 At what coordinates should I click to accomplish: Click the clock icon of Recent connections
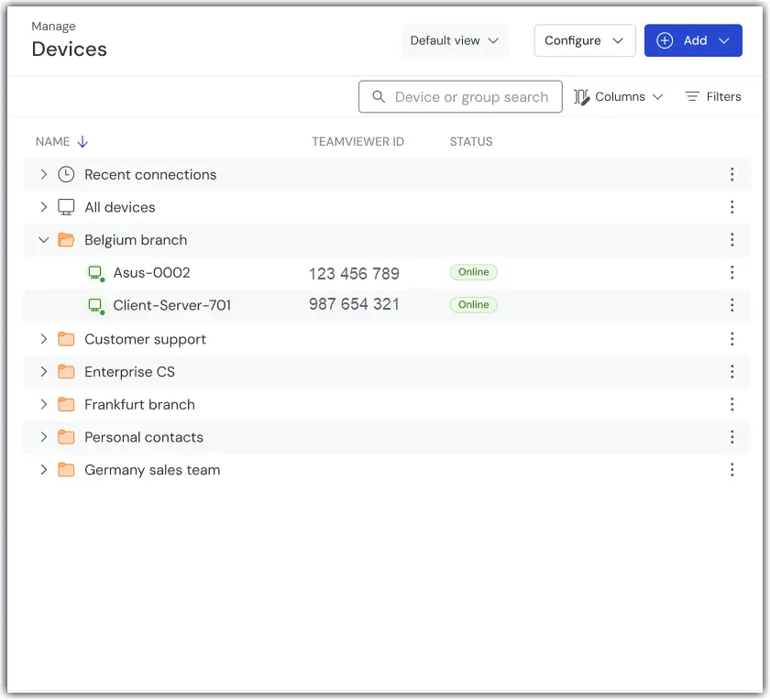pos(66,174)
